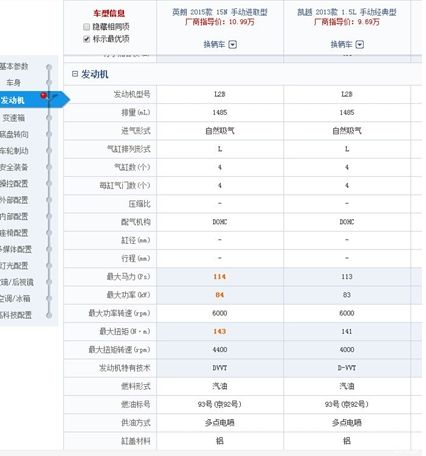This screenshot has width=426, height=456.
Task: Click the D-VVT technology value
Action: 347,368
